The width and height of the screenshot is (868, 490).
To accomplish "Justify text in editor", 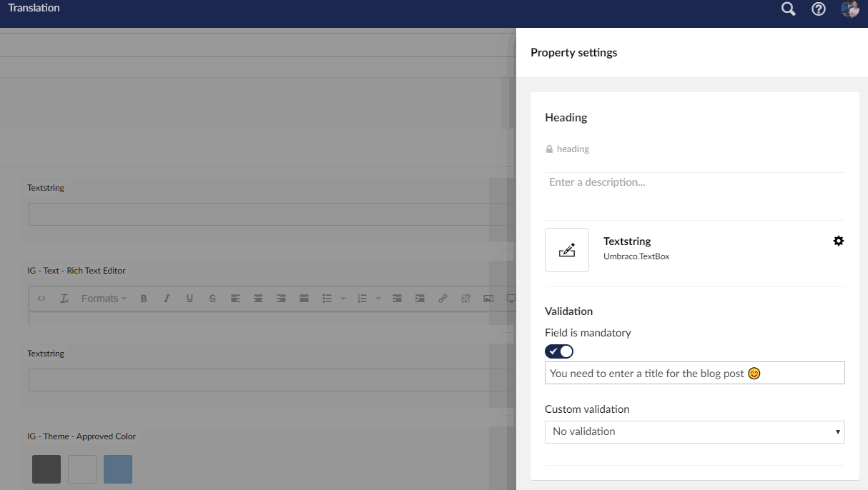I will [304, 299].
